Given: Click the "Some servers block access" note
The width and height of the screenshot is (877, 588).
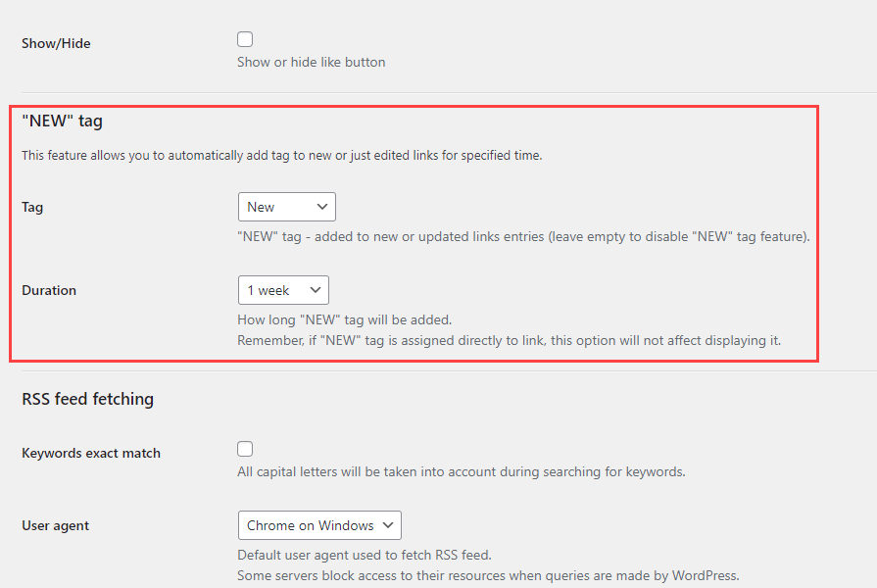Looking at the screenshot, I should [x=488, y=575].
